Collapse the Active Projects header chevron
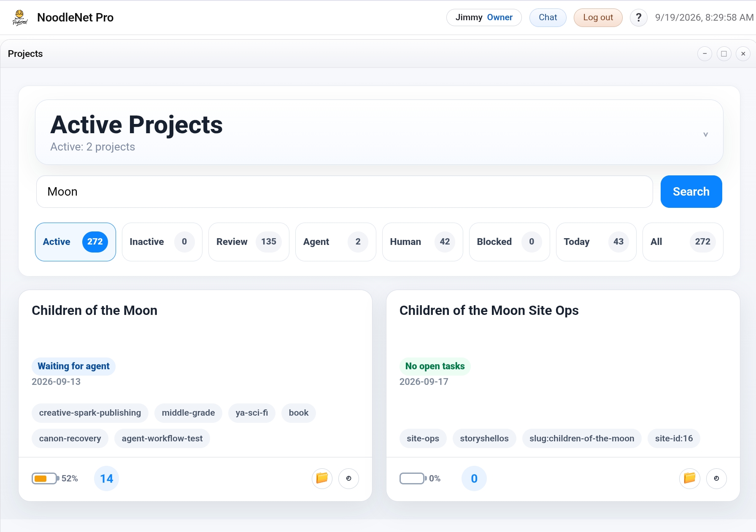 click(x=705, y=134)
